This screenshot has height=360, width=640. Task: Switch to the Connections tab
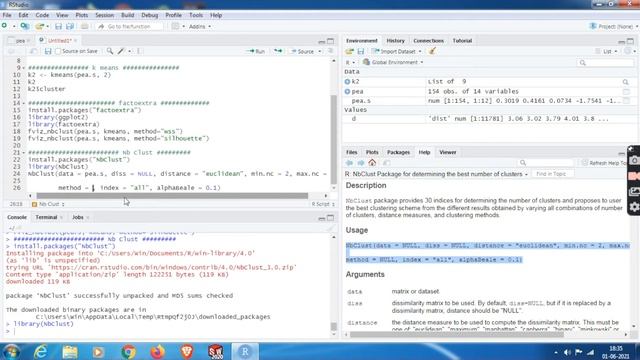[x=428, y=41]
